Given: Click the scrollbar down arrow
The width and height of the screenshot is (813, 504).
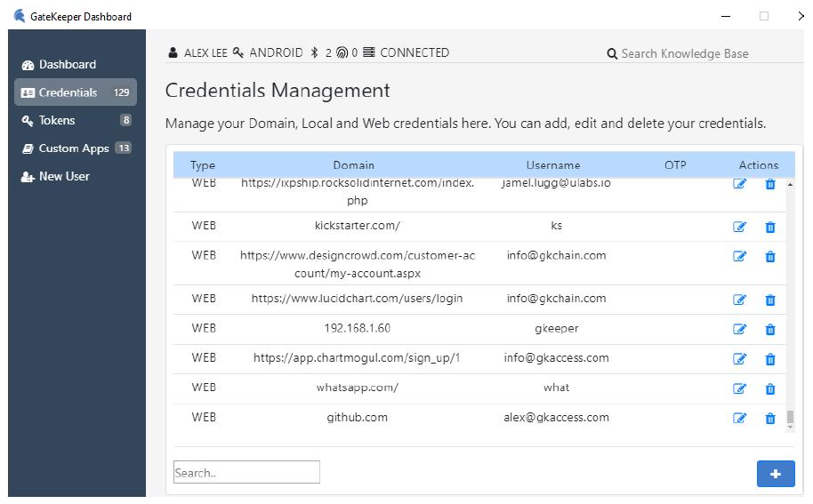Looking at the screenshot, I should [791, 428].
